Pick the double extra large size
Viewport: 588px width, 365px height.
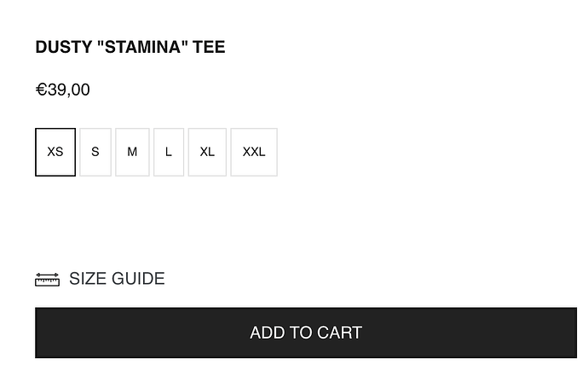click(x=254, y=152)
